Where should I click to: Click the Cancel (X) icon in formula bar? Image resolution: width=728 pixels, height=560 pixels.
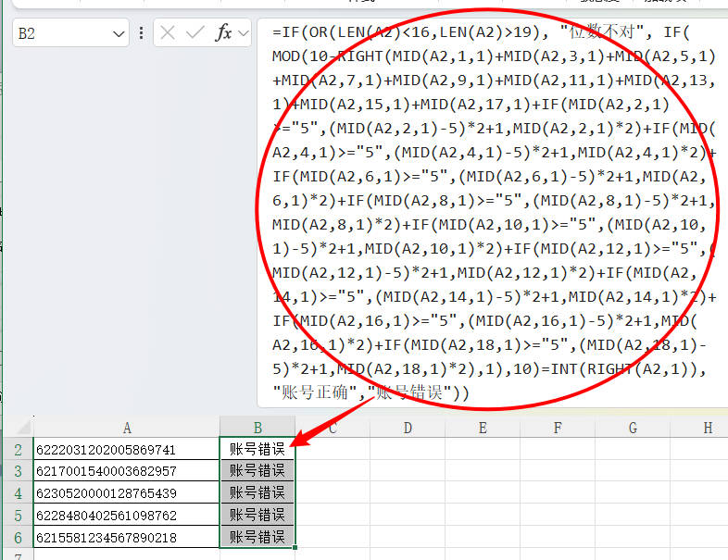tap(167, 33)
